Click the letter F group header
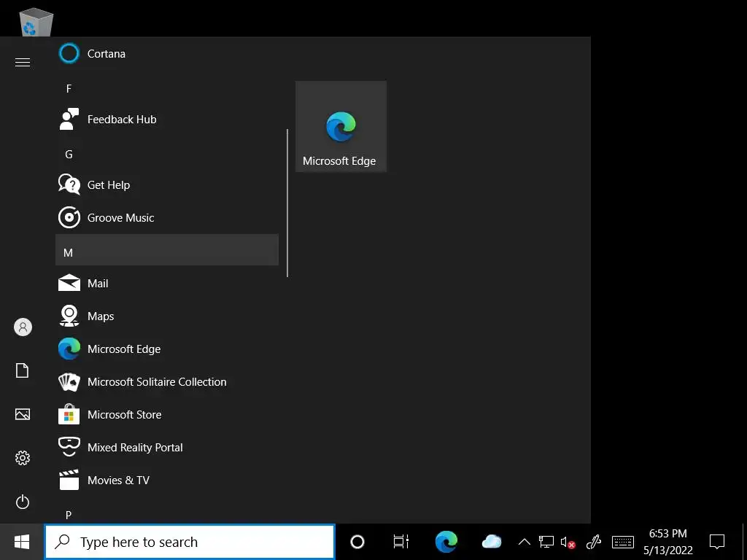Viewport: 747px width, 560px height. (x=167, y=88)
